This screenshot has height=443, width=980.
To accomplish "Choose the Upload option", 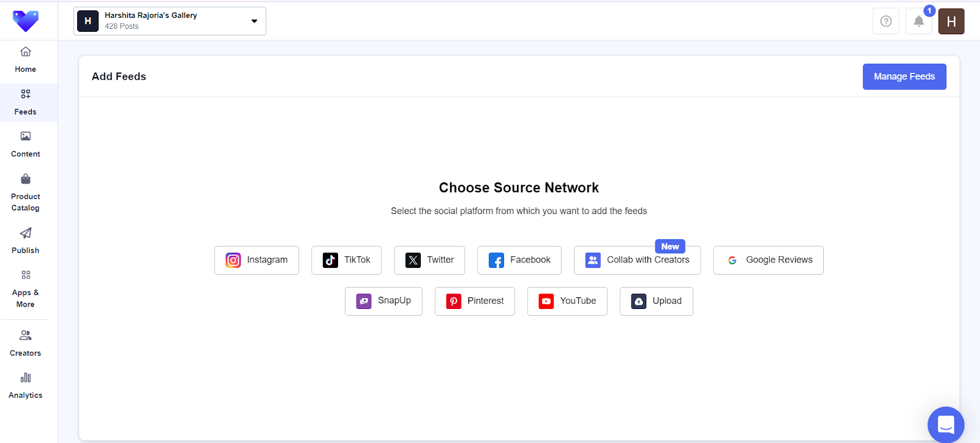I will 656,301.
